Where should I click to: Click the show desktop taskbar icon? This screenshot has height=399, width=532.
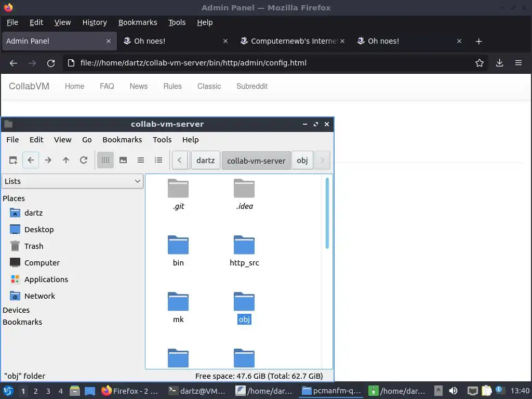point(89,391)
